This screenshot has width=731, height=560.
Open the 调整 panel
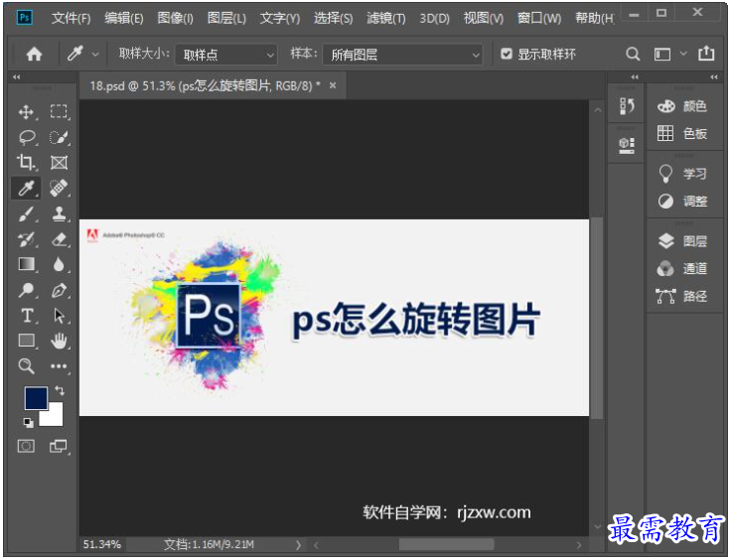click(681, 202)
